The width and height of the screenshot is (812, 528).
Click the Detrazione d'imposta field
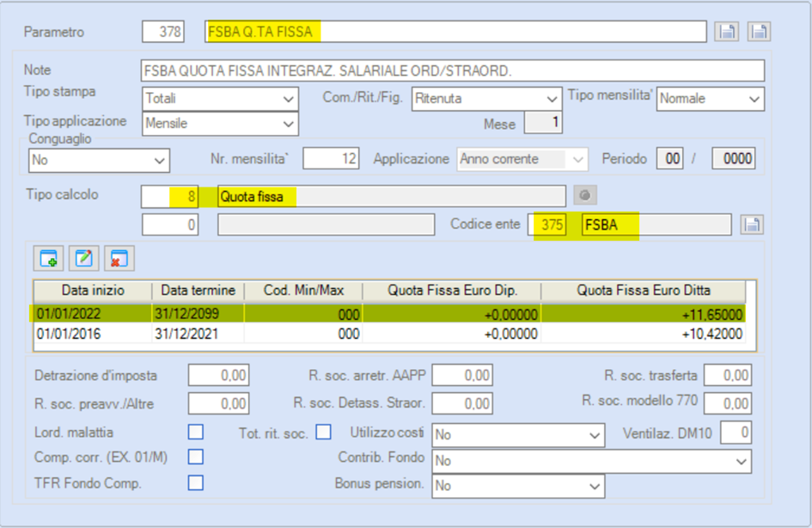coord(218,375)
